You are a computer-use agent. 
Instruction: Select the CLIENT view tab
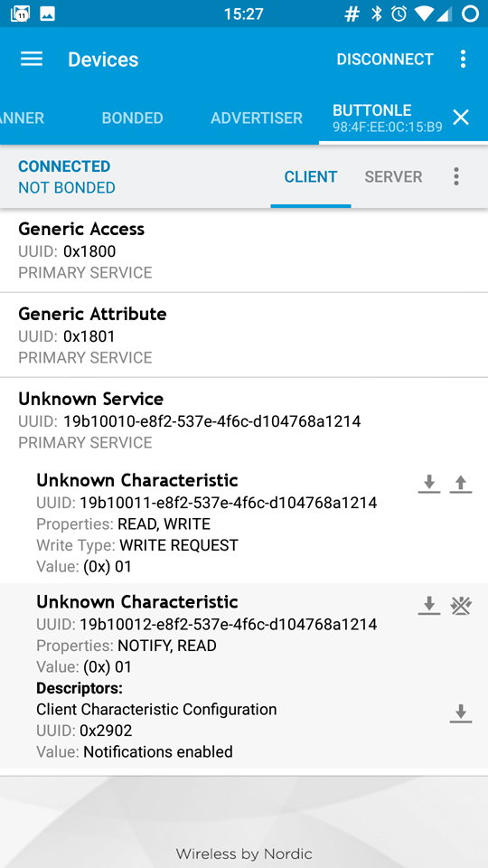(x=310, y=176)
